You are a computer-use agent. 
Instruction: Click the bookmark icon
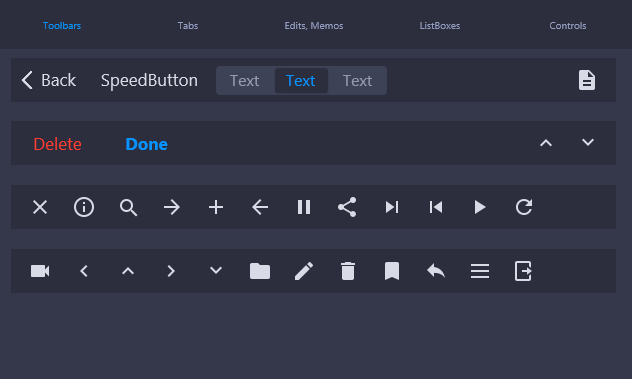[x=392, y=271]
